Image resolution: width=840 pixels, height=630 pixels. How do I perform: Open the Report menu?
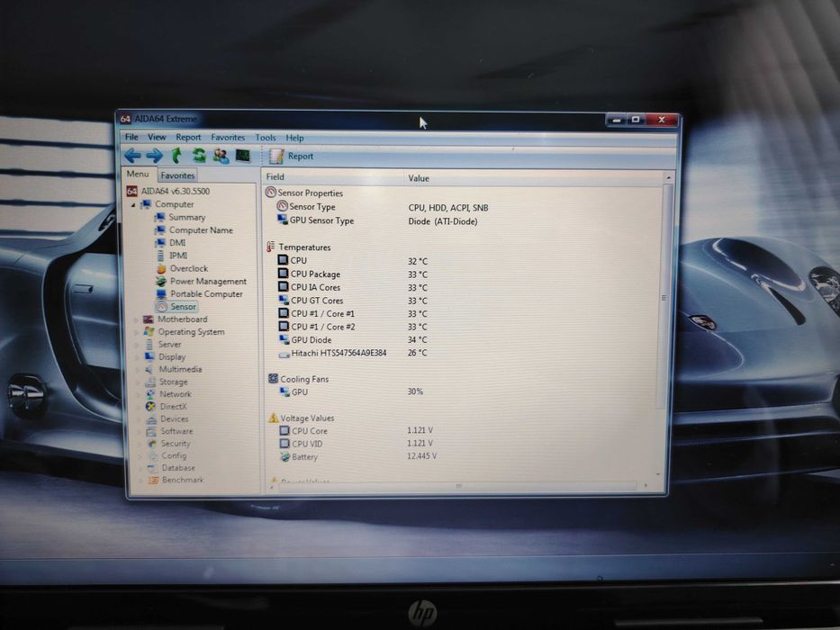pos(188,137)
